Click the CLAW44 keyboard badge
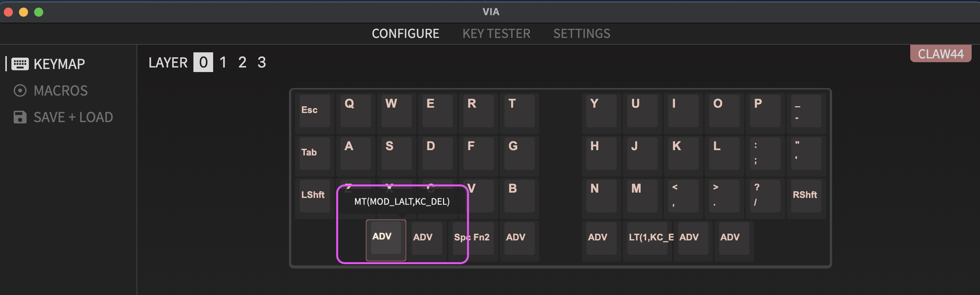Screen dimensions: 980x295 pos(940,53)
